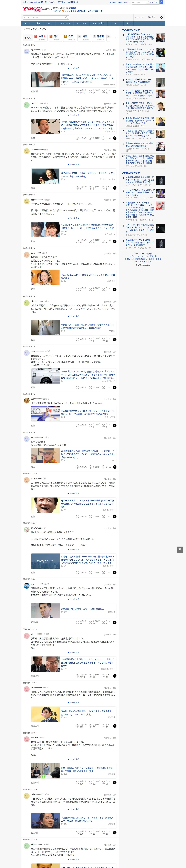Open the ランキング navigation tab
Viewport: 186px width, 868px height.
tap(115, 24)
